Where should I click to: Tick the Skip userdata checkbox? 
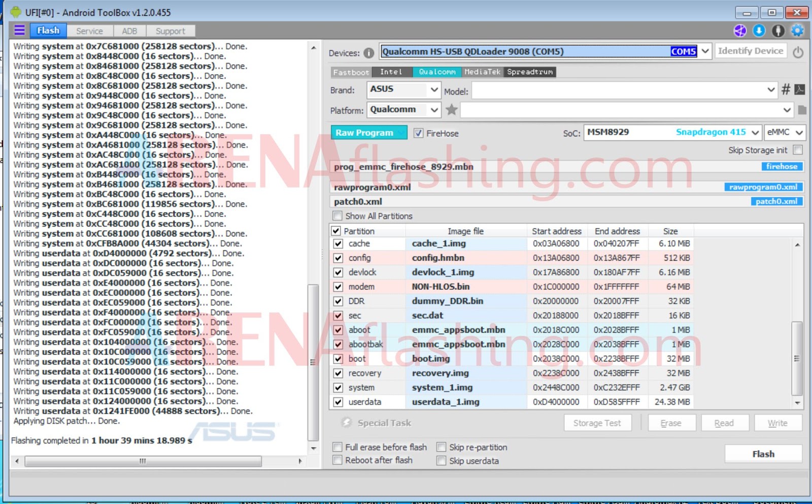441,461
